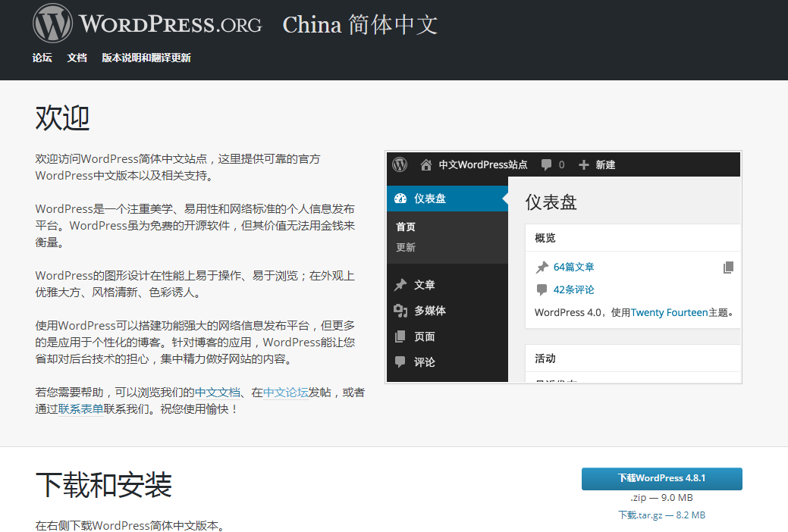Click the comment icon beside 42条评论
788x532 pixels.
(x=542, y=289)
